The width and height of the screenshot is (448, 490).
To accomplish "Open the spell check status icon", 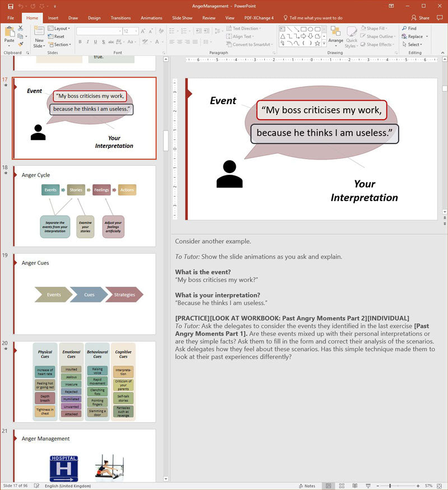I will click(x=36, y=486).
